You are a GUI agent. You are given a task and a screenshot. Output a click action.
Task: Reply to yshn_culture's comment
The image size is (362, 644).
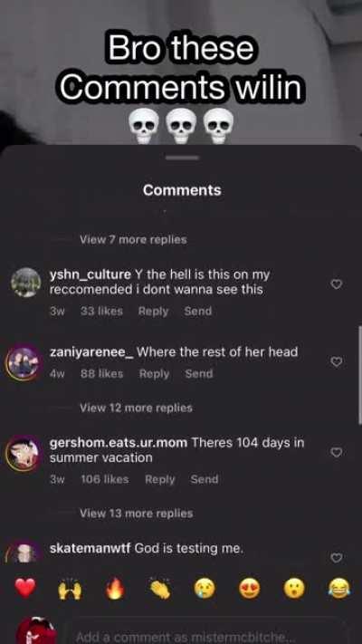coord(153,312)
